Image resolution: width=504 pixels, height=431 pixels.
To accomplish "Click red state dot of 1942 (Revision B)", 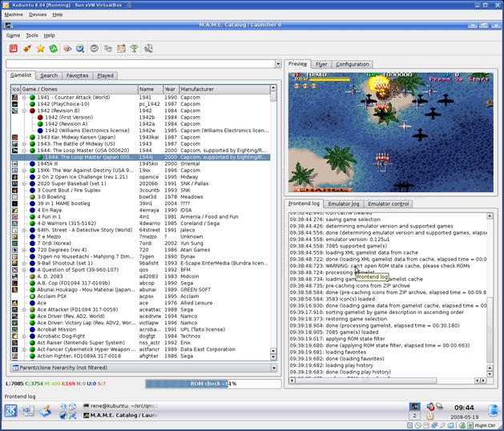I will pyautogui.click(x=32, y=111).
